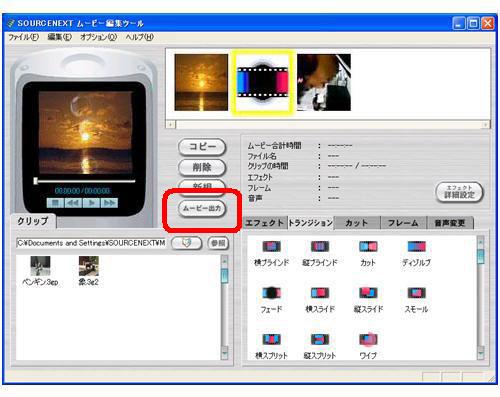The image size is (500, 397).
Task: Click the clip folder path field
Action: point(91,243)
